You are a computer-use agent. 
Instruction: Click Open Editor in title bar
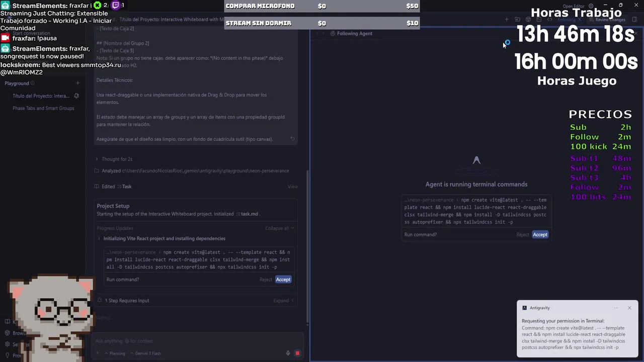574,7
